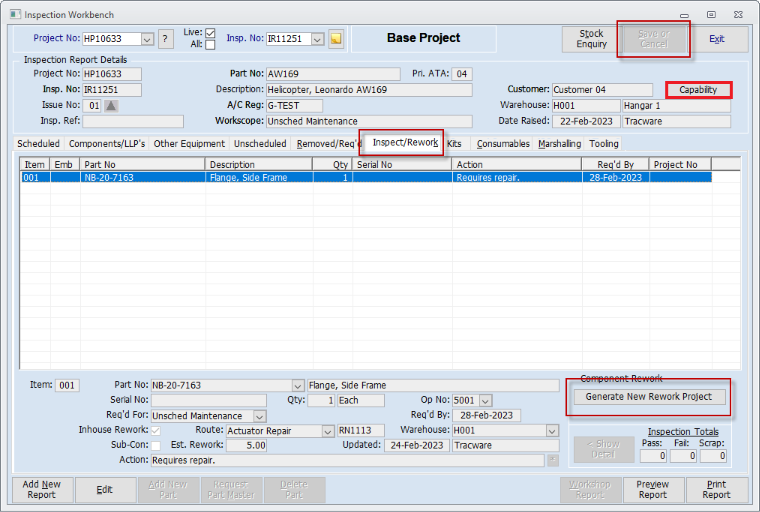This screenshot has height=512, width=760.
Task: Click the Issue No triangle icon
Action: [111, 106]
